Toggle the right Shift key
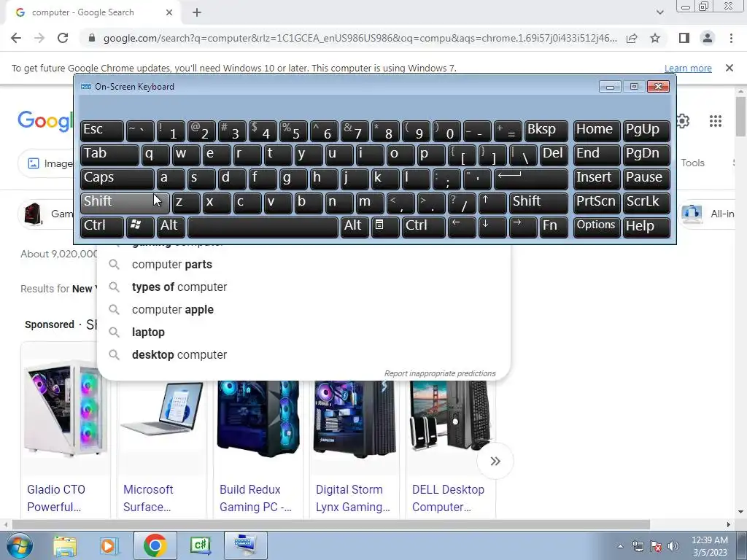The image size is (747, 560). coord(538,203)
